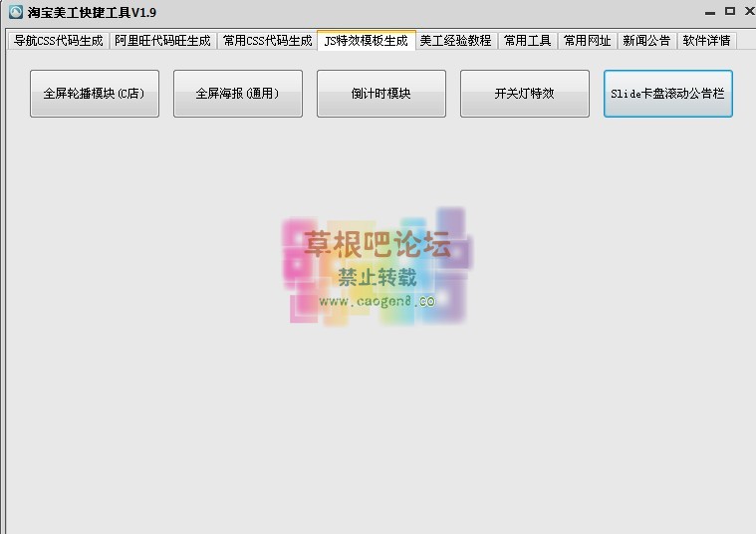Open the 常用网址 tab
Viewport: 756px width, 534px height.
[587, 41]
